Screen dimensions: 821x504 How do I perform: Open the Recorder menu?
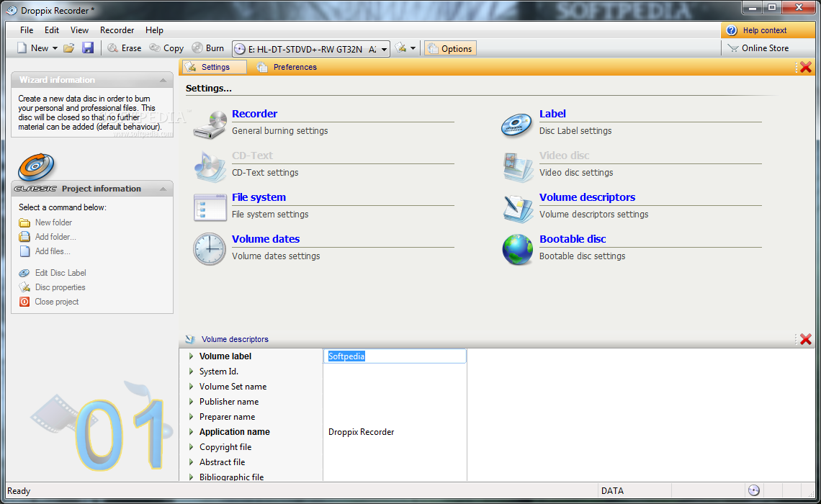(x=117, y=30)
